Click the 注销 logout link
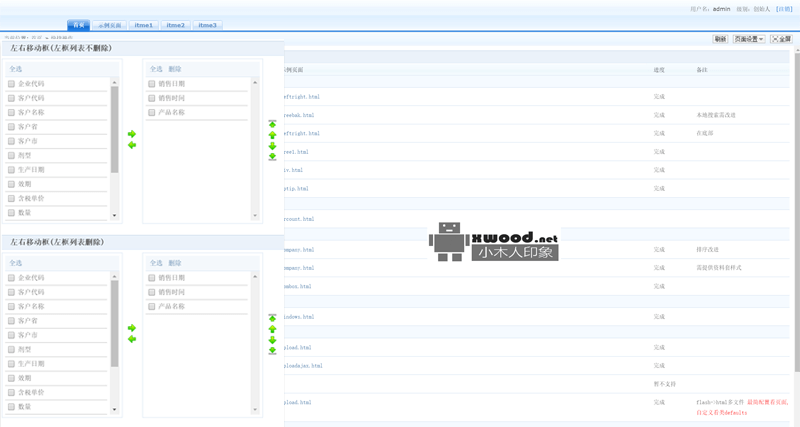This screenshot has width=800, height=427. [x=784, y=9]
